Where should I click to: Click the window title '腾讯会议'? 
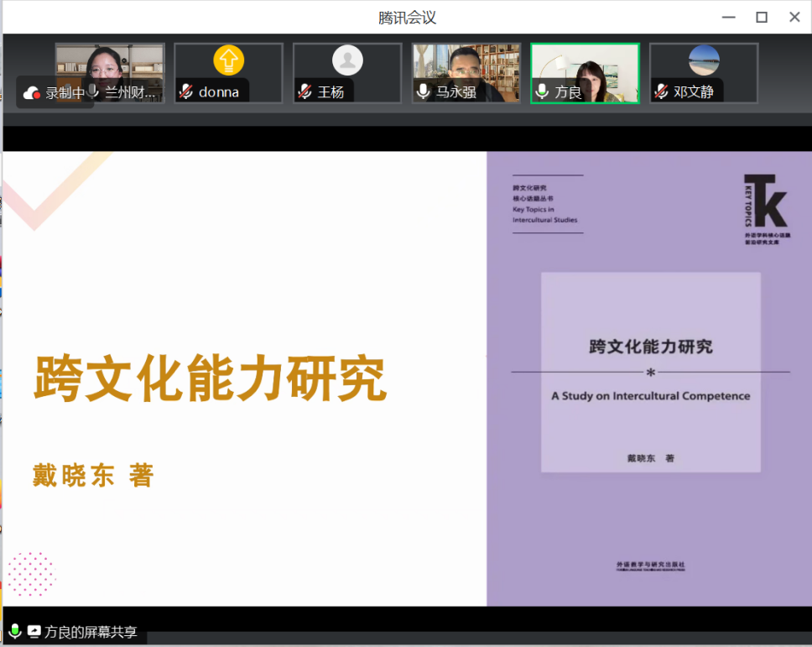point(407,18)
